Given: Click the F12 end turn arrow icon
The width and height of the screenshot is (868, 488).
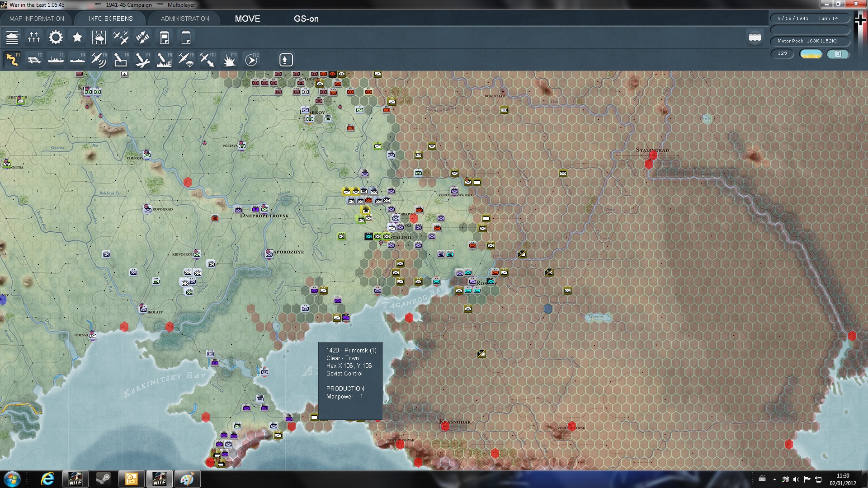Looking at the screenshot, I should 251,60.
